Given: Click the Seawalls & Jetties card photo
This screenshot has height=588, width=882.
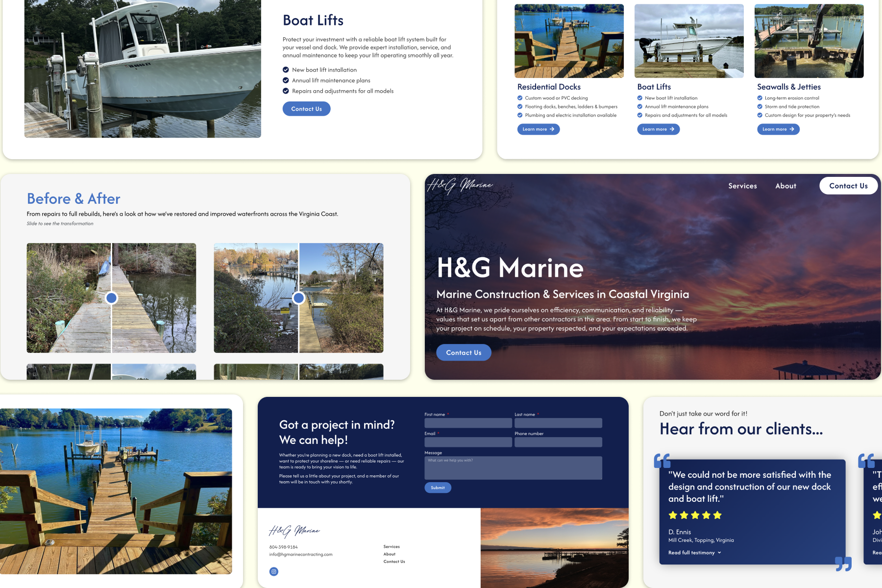Looking at the screenshot, I should click(x=809, y=41).
